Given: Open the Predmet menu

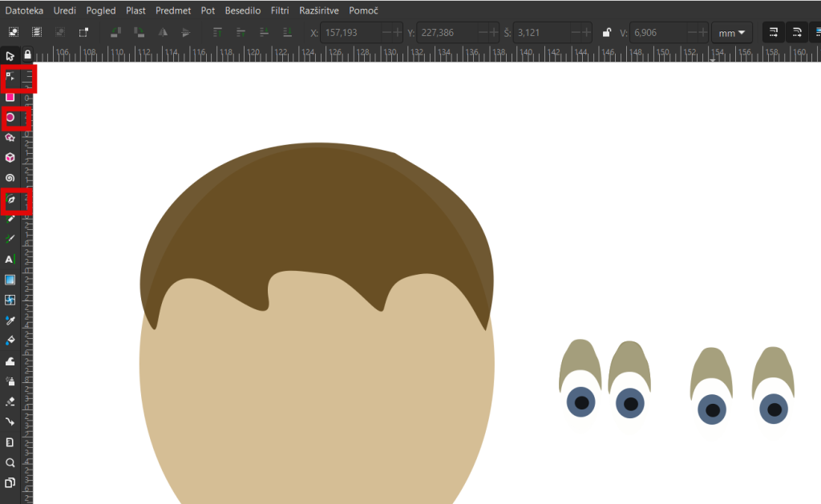Looking at the screenshot, I should pyautogui.click(x=173, y=10).
